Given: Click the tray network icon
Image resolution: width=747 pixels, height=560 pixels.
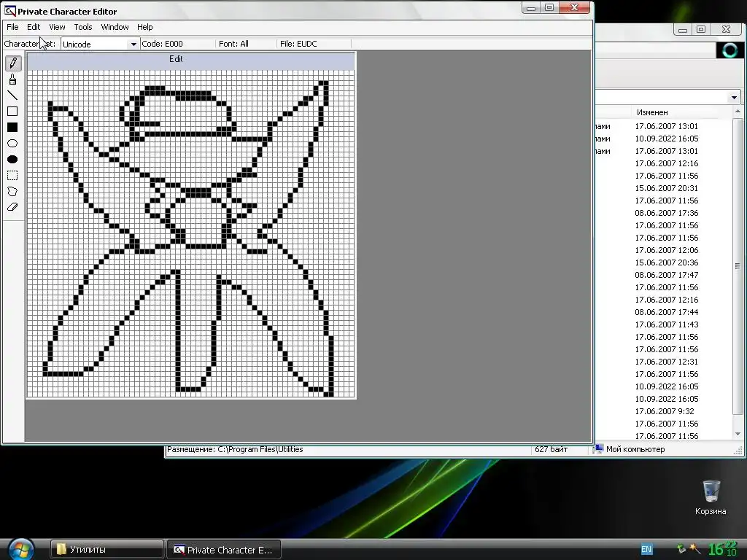Looking at the screenshot, I should tap(681, 548).
